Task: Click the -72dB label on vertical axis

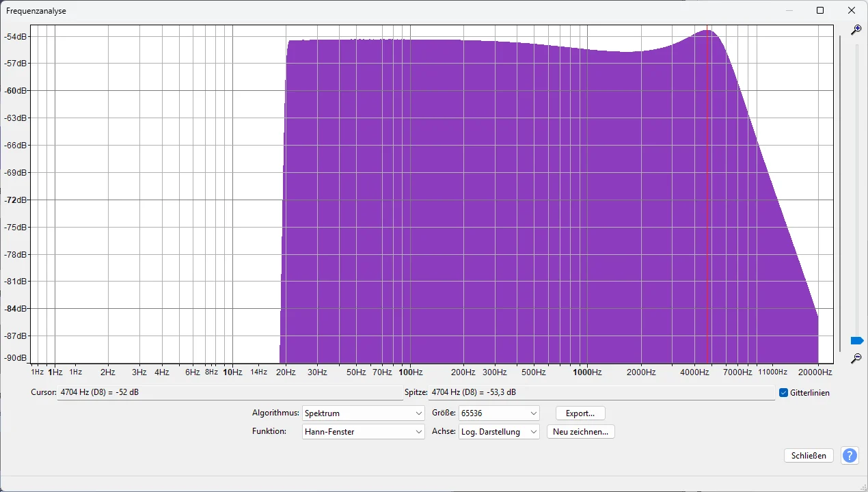Action: click(x=15, y=200)
